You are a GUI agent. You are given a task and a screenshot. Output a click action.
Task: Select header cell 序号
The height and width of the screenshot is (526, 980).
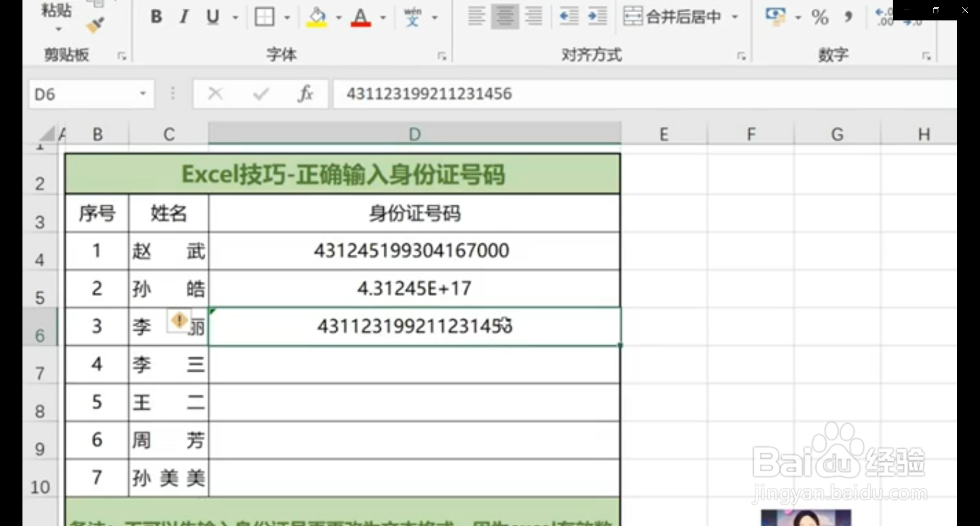pos(97,213)
